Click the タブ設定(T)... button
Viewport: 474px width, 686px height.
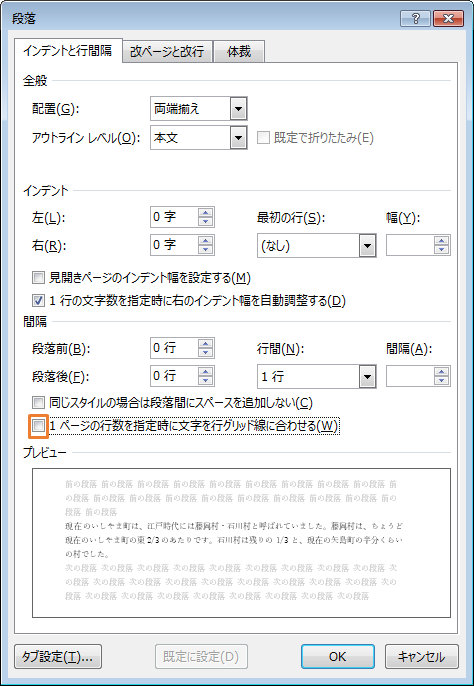pyautogui.click(x=58, y=656)
